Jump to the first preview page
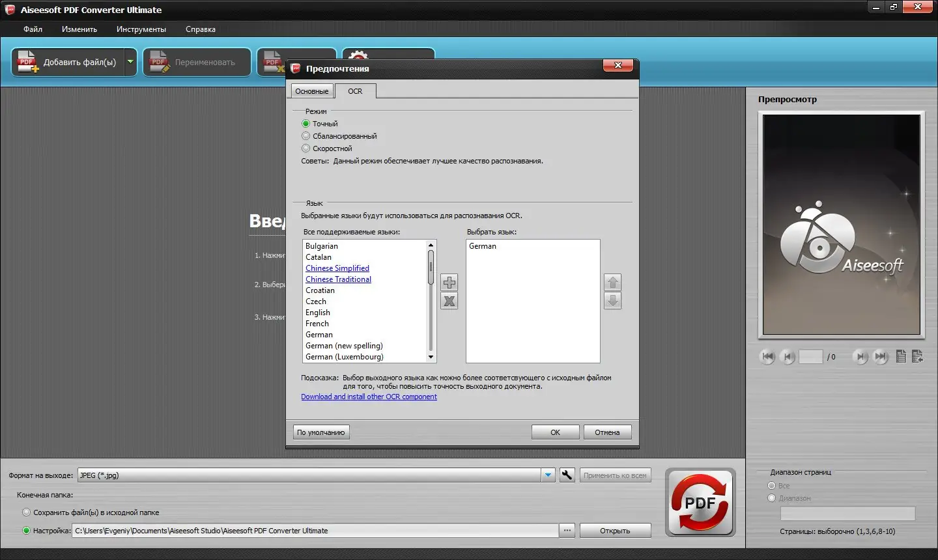 pos(767,357)
